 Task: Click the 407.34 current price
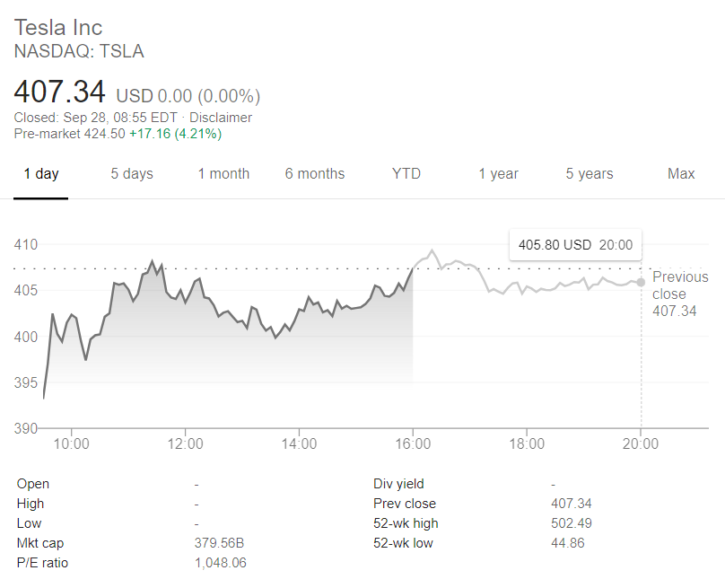click(x=60, y=92)
